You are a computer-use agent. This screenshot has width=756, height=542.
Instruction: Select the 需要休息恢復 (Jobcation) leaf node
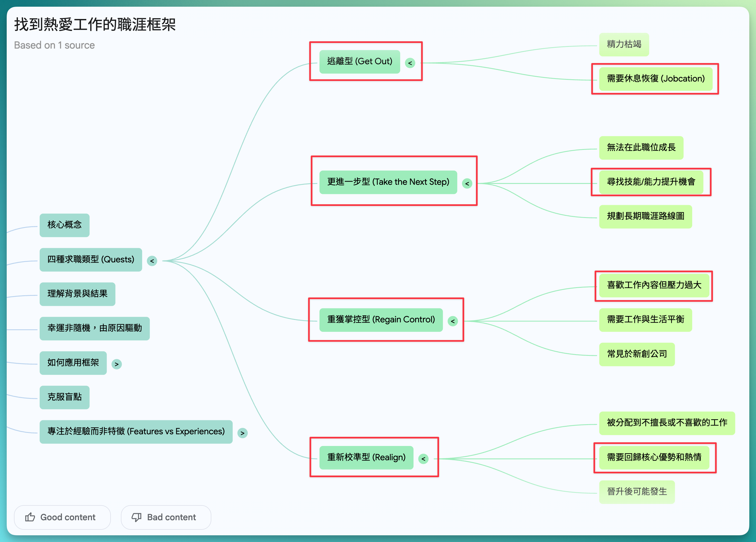[x=655, y=79]
